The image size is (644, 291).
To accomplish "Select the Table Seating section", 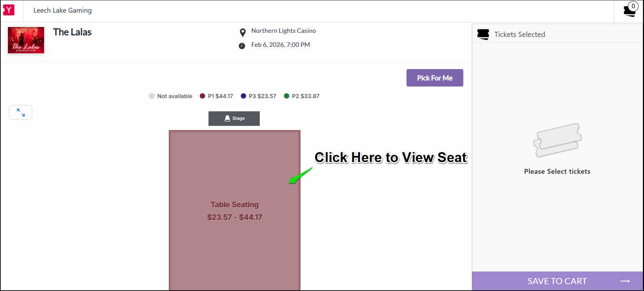I will point(235,210).
